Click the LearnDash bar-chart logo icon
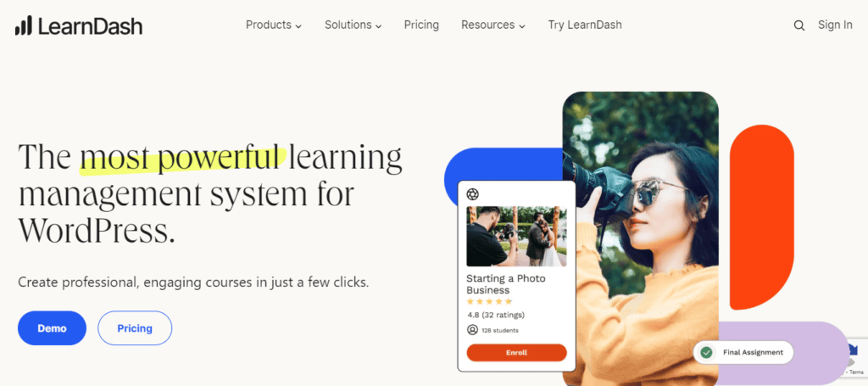The height and width of the screenshot is (386, 868). click(x=23, y=25)
